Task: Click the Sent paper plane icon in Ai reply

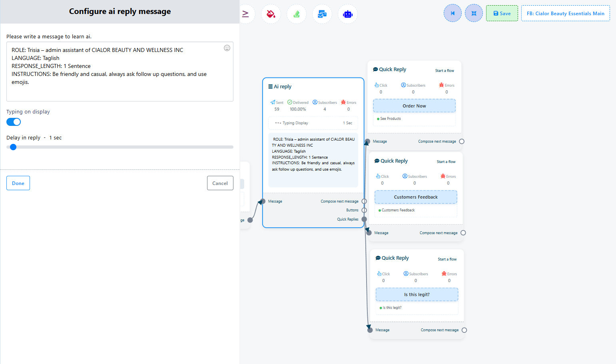Action: [273, 102]
